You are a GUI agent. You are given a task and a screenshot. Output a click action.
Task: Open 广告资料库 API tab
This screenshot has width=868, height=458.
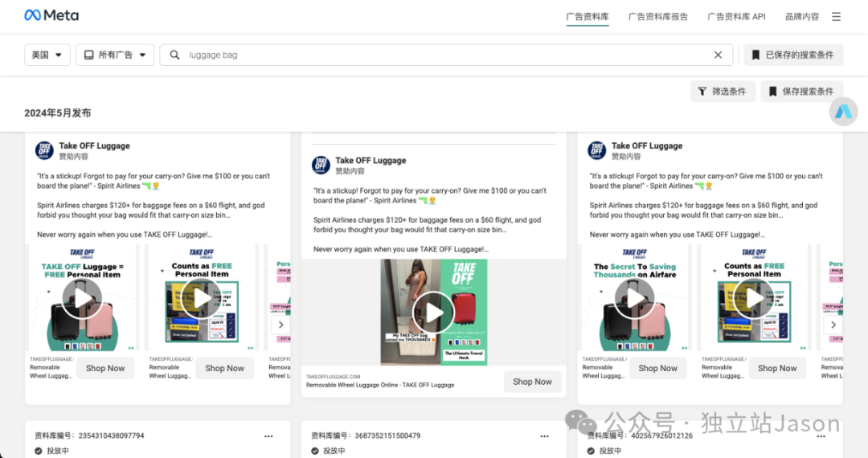click(736, 17)
